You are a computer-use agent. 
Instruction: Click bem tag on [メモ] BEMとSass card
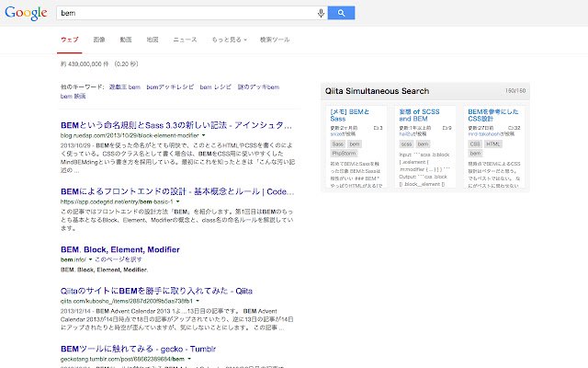coord(355,144)
